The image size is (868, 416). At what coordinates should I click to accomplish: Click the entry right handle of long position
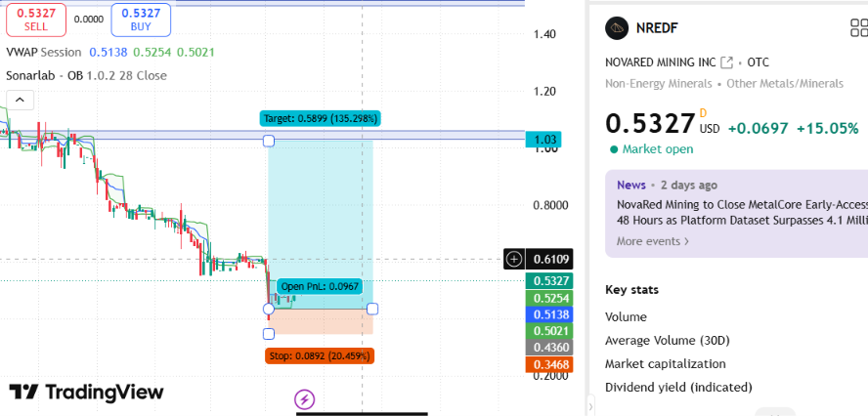coord(372,309)
